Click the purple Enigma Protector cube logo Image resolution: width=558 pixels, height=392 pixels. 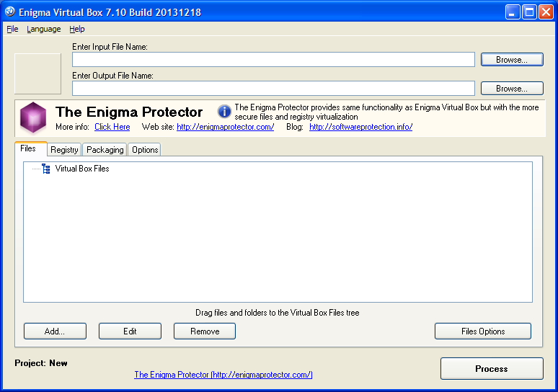(x=33, y=117)
